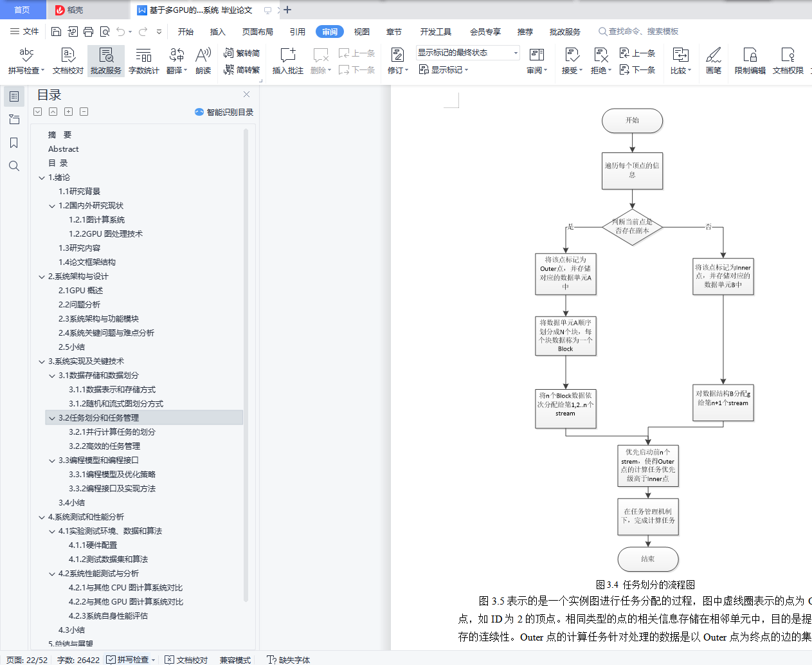Collapse the 3.2任务划分和任务管理 node
Screen dimensions: 812x665
tap(52, 418)
